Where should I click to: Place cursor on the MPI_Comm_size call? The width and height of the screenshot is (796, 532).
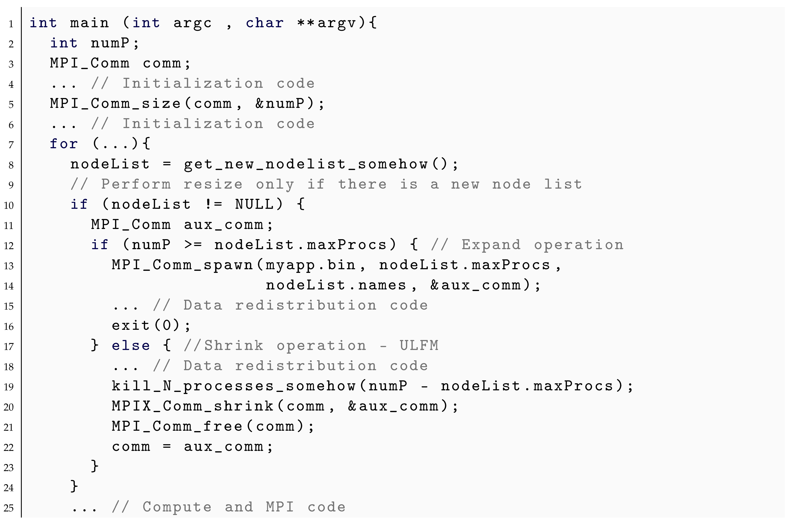(115, 103)
